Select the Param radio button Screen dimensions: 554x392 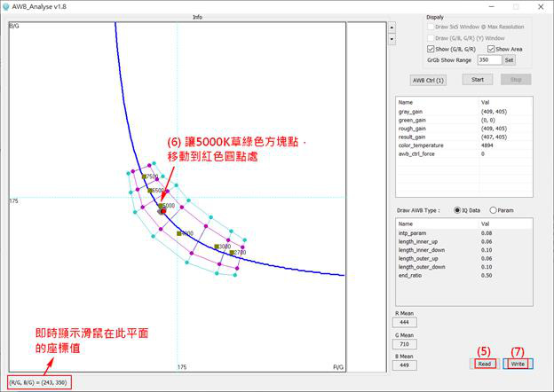[x=493, y=210]
